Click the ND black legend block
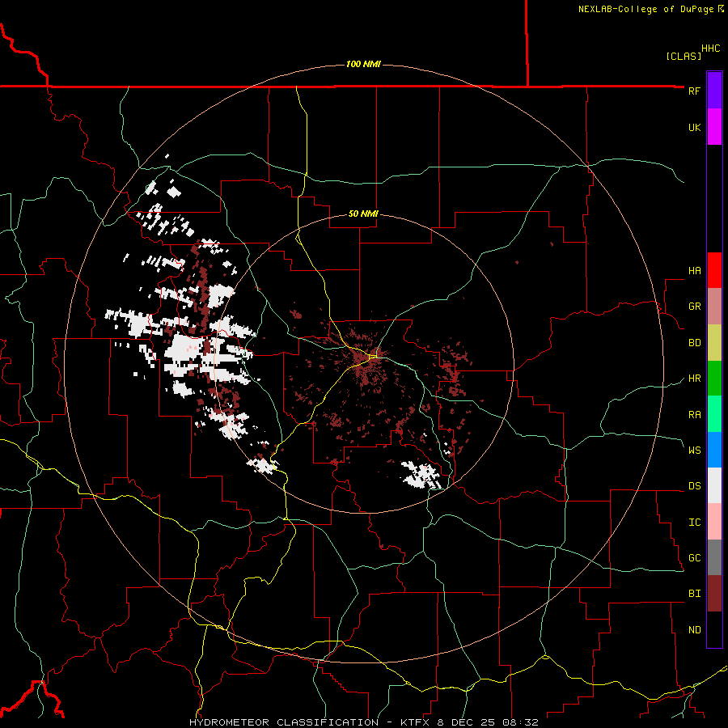Viewport: 728px width, 728px height. 714,629
